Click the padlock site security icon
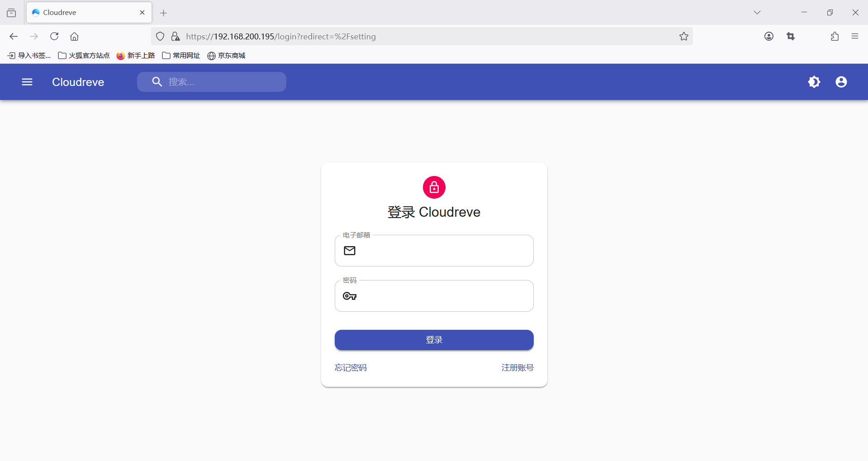This screenshot has width=868, height=461. click(175, 36)
